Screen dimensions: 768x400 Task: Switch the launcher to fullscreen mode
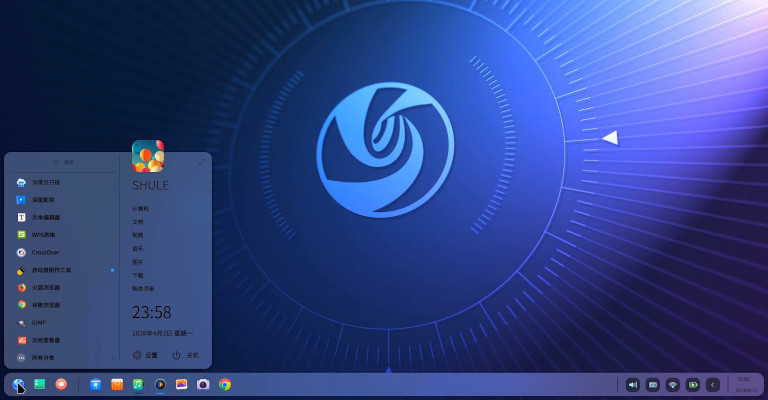[x=202, y=162]
